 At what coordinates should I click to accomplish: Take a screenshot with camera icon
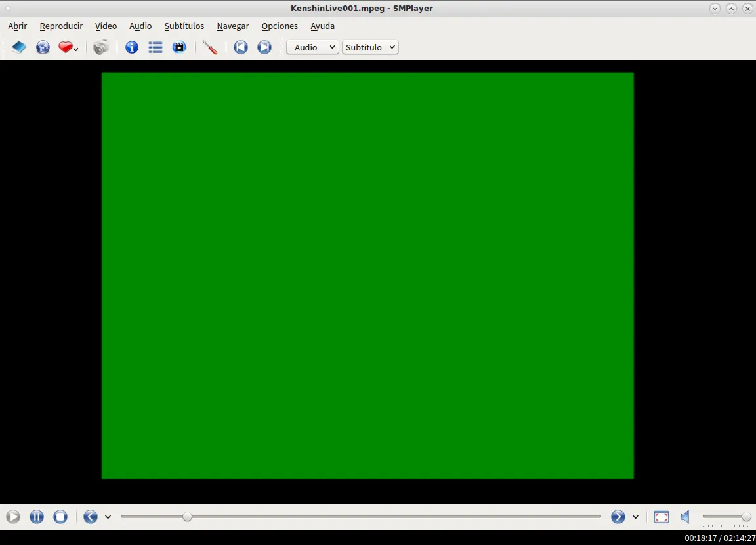(101, 47)
